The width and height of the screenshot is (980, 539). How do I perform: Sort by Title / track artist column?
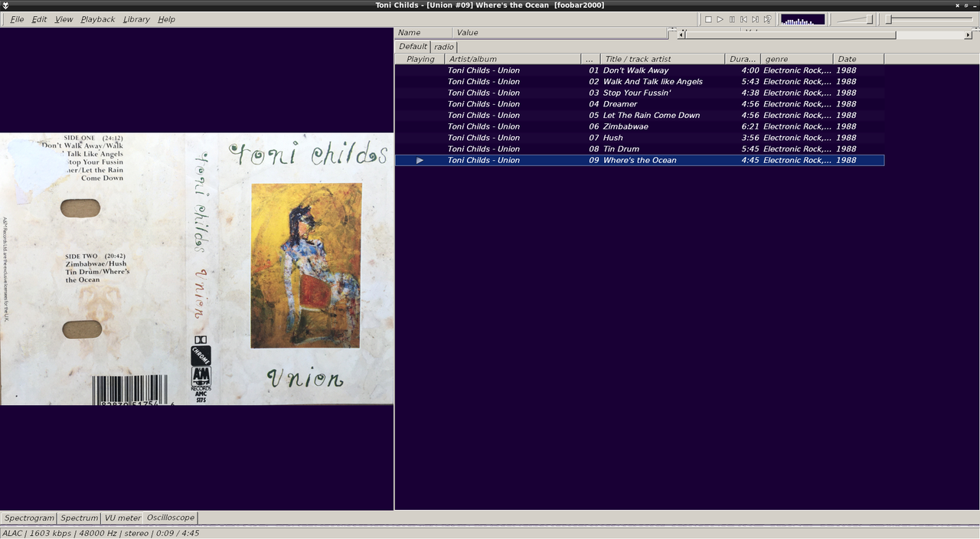(663, 59)
